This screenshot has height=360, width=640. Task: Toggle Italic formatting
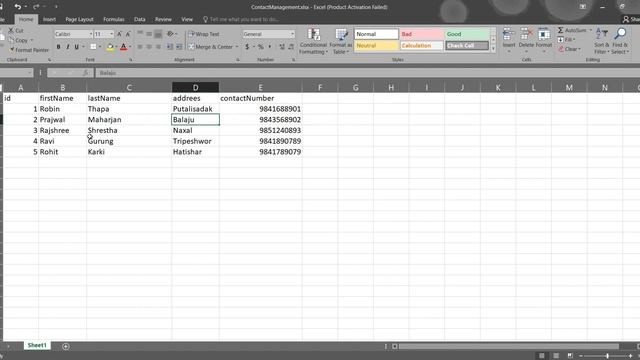point(67,47)
